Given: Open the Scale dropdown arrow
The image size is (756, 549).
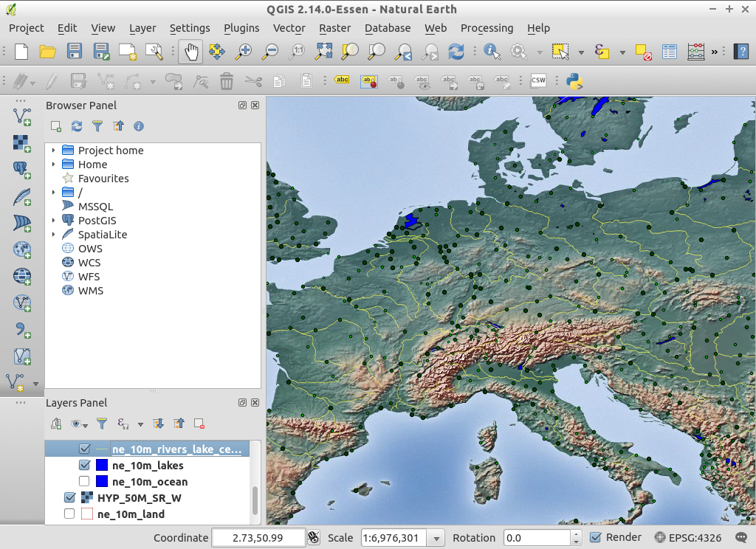Looking at the screenshot, I should click(436, 538).
